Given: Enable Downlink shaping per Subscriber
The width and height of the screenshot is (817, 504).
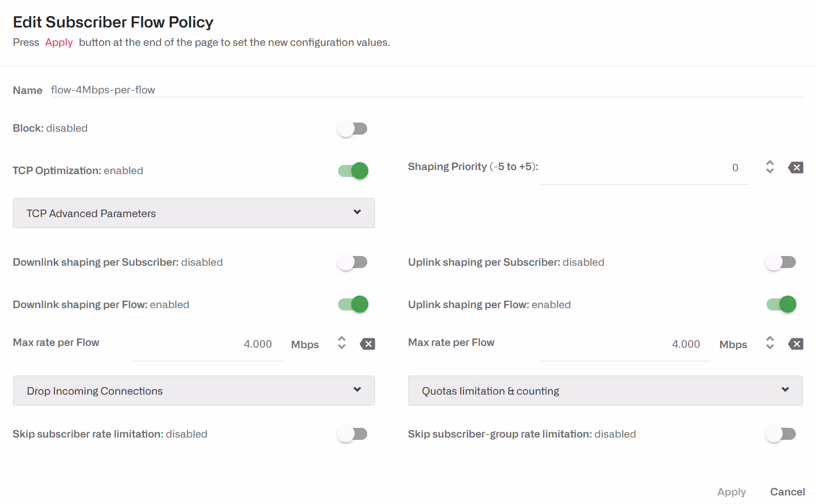Looking at the screenshot, I should click(352, 262).
